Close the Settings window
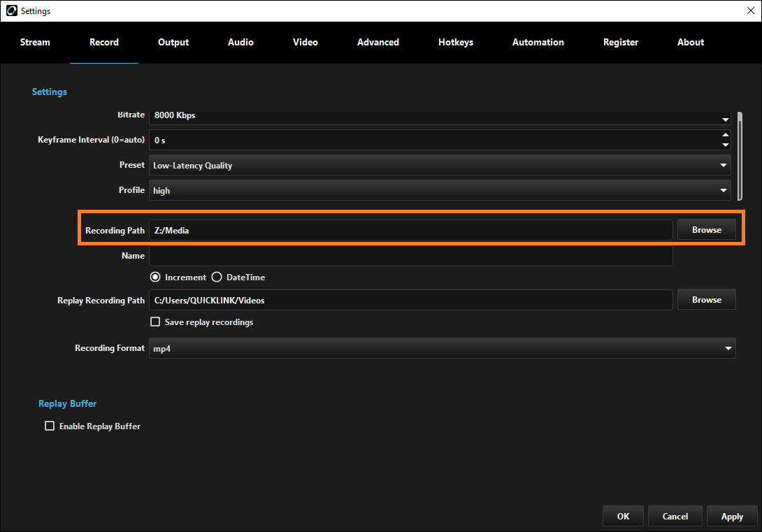Image resolution: width=762 pixels, height=532 pixels. pos(750,10)
